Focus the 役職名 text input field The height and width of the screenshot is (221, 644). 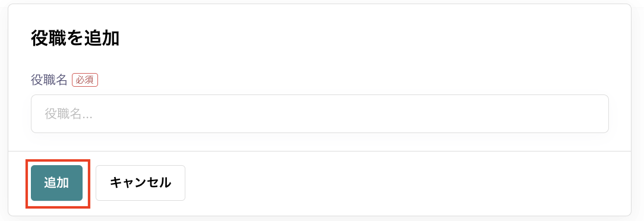(320, 114)
